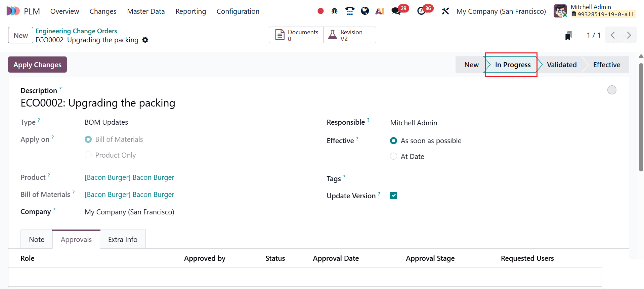Sort by Approved by column header
The height and width of the screenshot is (289, 644).
point(205,258)
